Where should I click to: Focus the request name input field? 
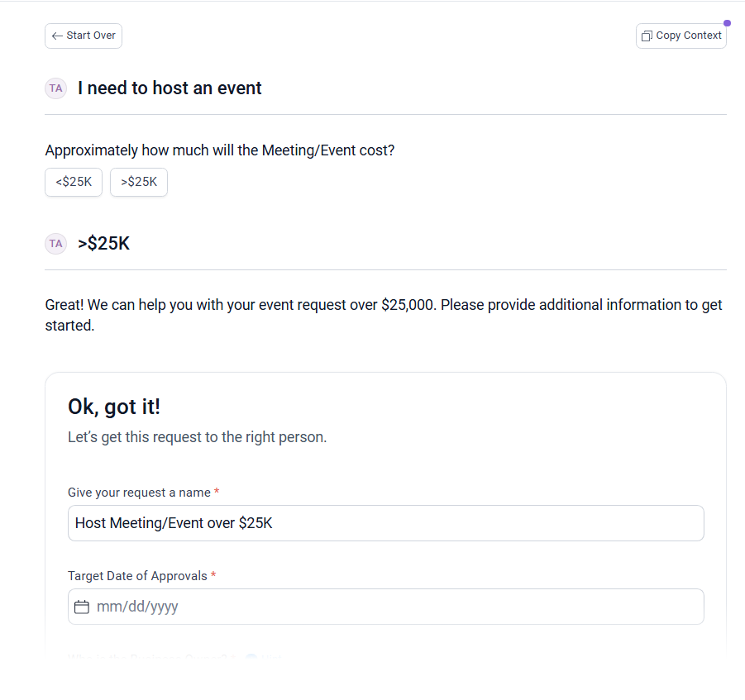pyautogui.click(x=385, y=523)
